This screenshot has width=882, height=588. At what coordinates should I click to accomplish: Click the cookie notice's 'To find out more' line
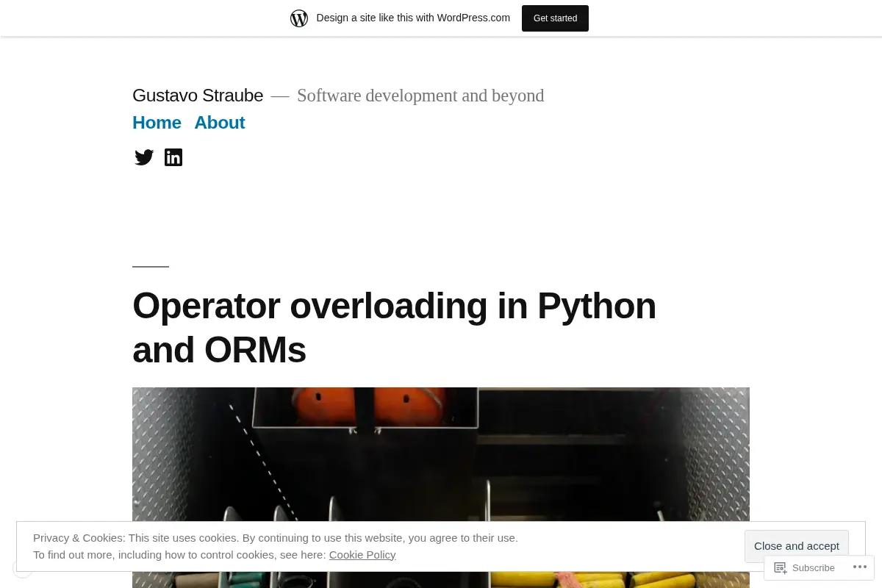[x=215, y=555]
